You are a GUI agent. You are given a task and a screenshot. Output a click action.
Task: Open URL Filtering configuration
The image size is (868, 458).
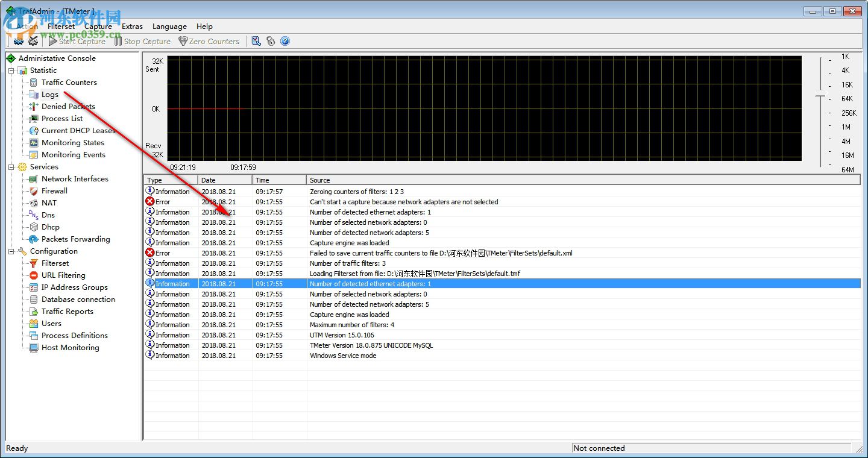click(x=63, y=275)
